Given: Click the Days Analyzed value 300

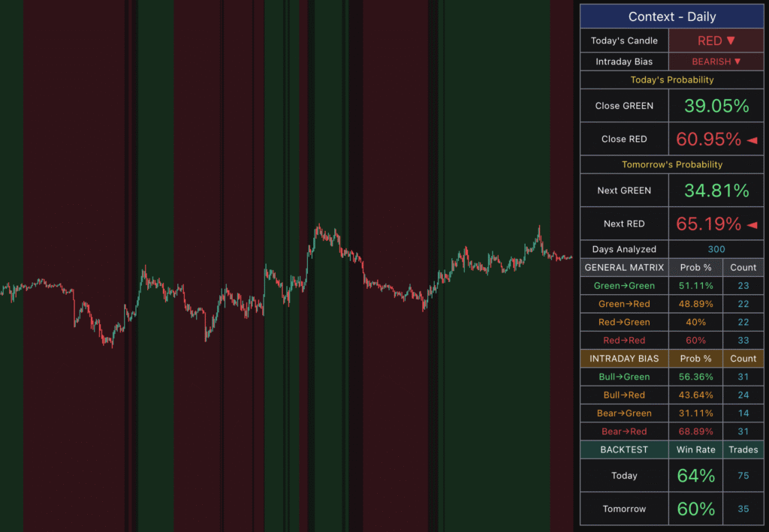Looking at the screenshot, I should pyautogui.click(x=716, y=249).
